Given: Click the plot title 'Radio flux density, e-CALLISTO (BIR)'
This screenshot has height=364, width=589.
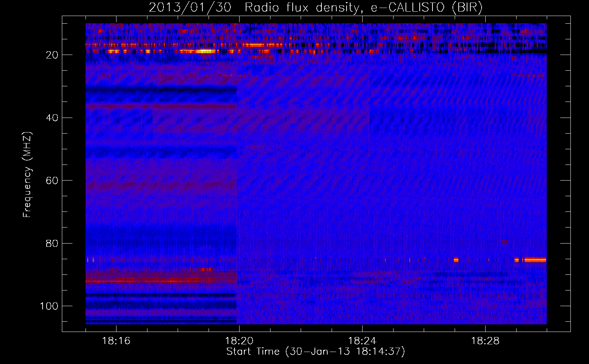Looking at the screenshot, I should 364,8.
